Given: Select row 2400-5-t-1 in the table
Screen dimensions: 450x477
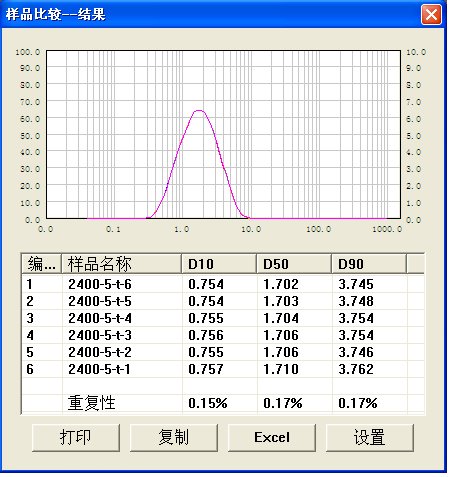Looking at the screenshot, I should 223,369.
